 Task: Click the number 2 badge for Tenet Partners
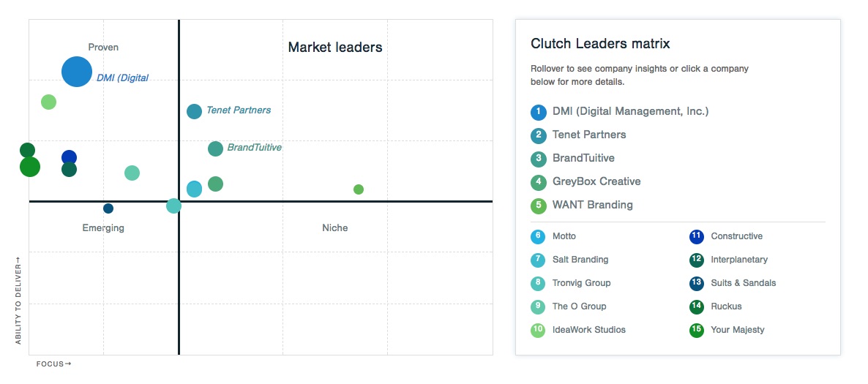(x=539, y=135)
